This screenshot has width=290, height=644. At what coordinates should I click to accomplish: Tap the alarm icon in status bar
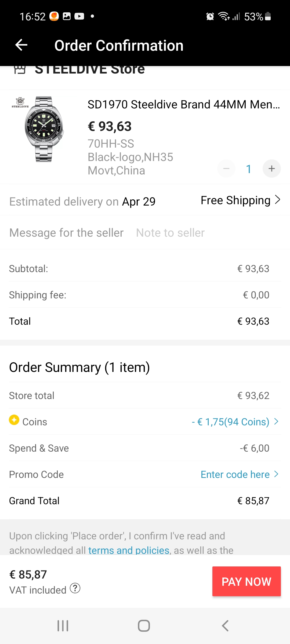pos(210,17)
